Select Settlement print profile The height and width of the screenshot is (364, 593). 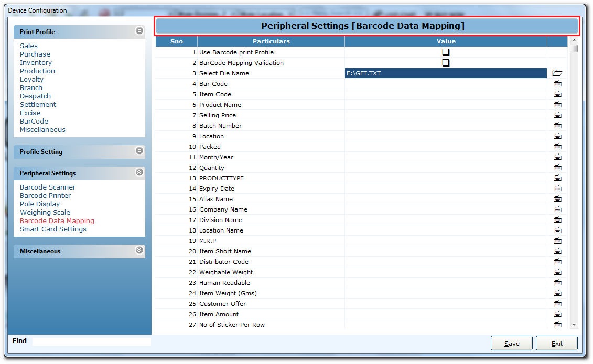point(38,104)
